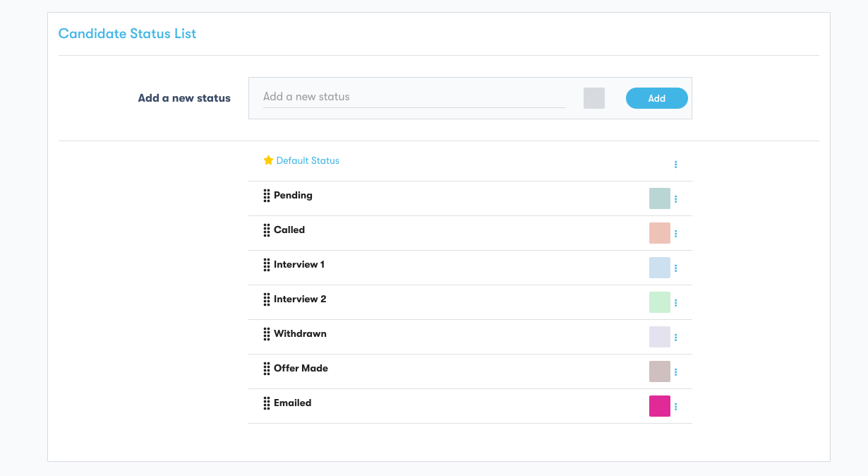Grab the drag handle for Called
This screenshot has width=868, height=476.
coord(267,230)
